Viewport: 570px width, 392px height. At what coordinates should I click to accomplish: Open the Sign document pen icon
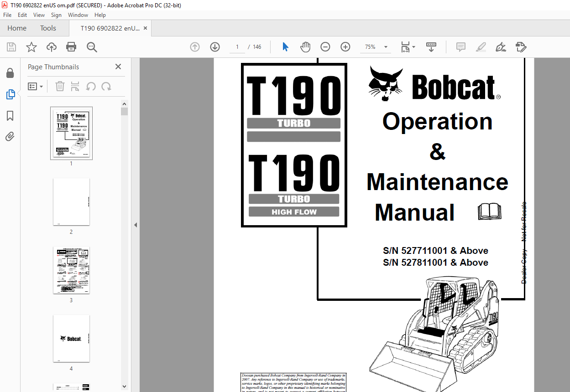coord(501,47)
